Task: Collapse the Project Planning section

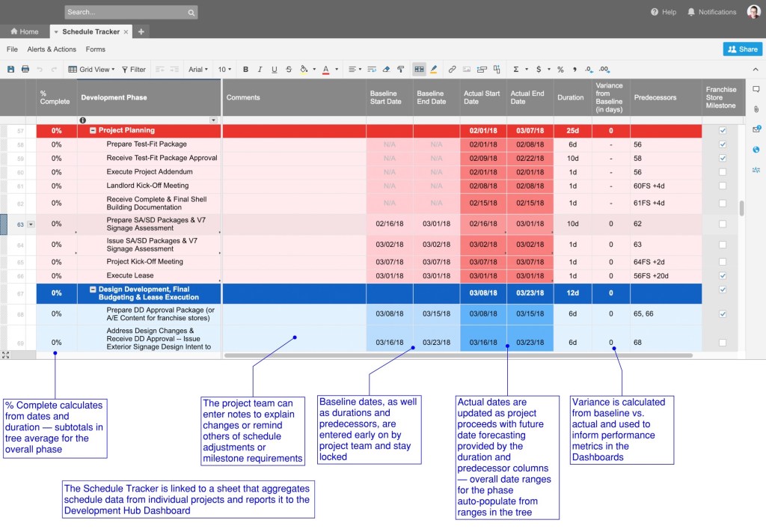Action: pos(93,130)
